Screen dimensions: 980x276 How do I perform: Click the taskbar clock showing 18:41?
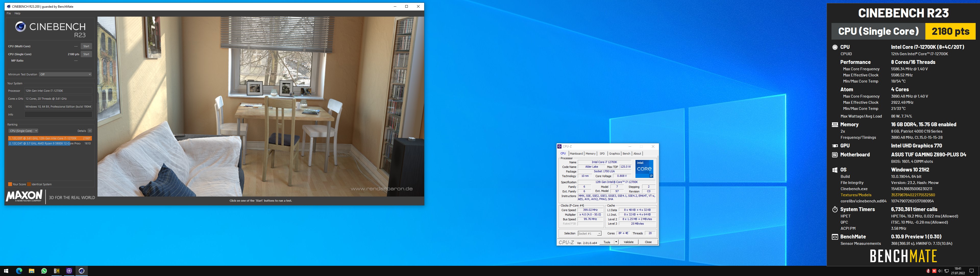958,271
